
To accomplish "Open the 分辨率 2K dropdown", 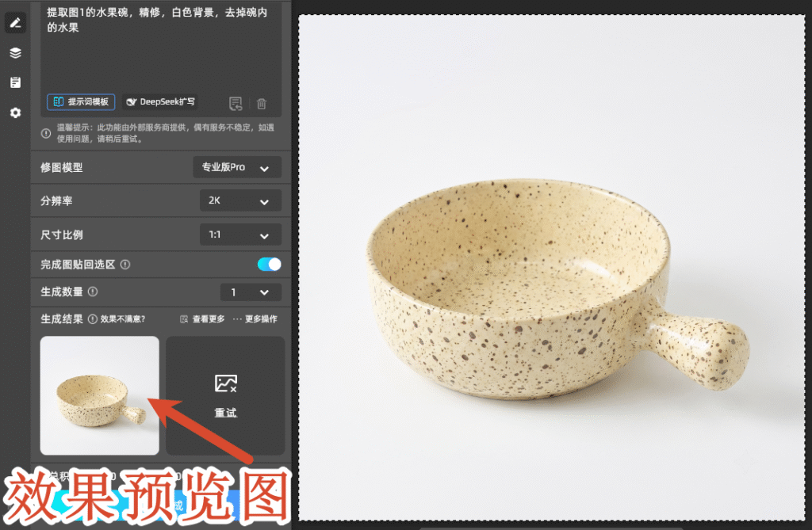I will click(240, 200).
